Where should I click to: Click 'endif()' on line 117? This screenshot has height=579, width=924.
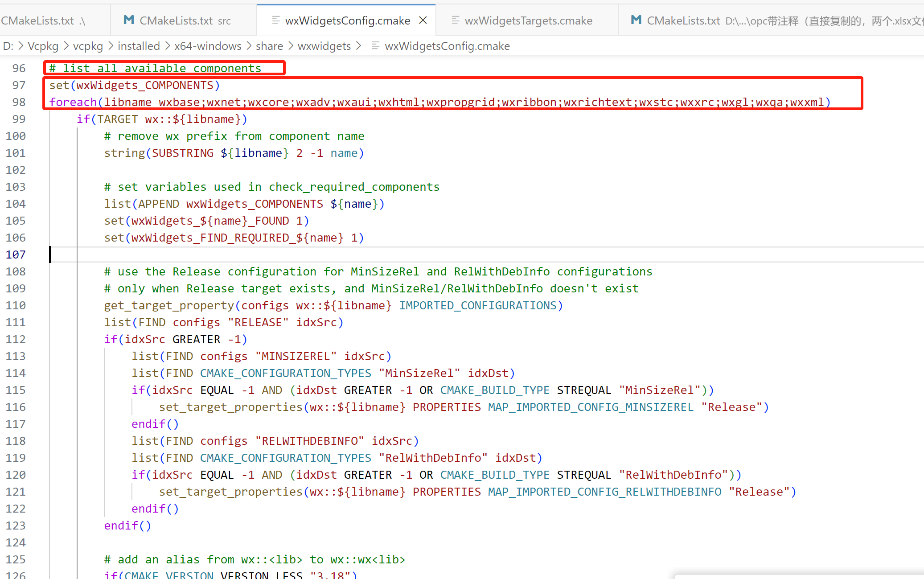tap(155, 424)
